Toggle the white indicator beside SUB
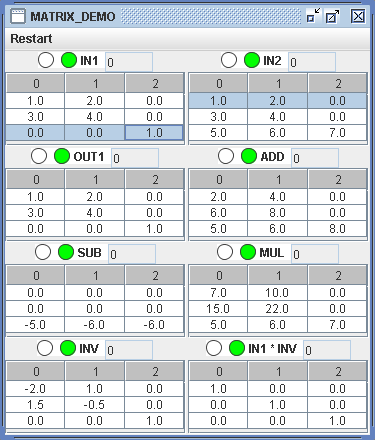The height and width of the screenshot is (440, 375). [x=43, y=252]
